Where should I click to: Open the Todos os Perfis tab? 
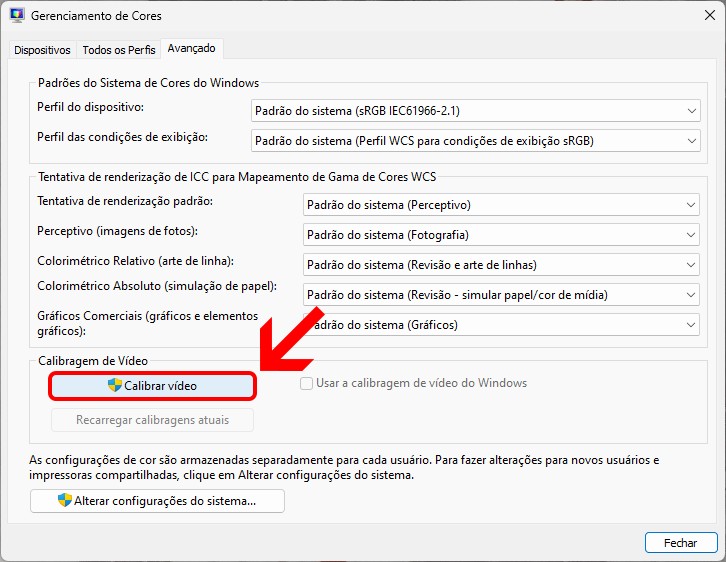119,50
